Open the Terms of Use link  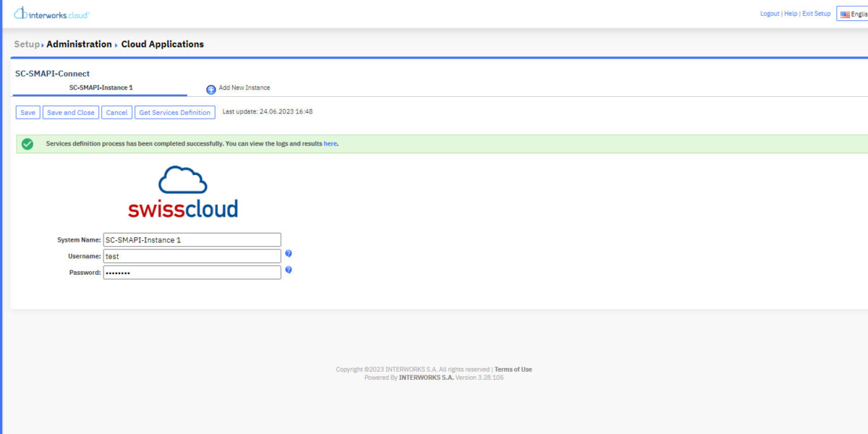point(513,370)
